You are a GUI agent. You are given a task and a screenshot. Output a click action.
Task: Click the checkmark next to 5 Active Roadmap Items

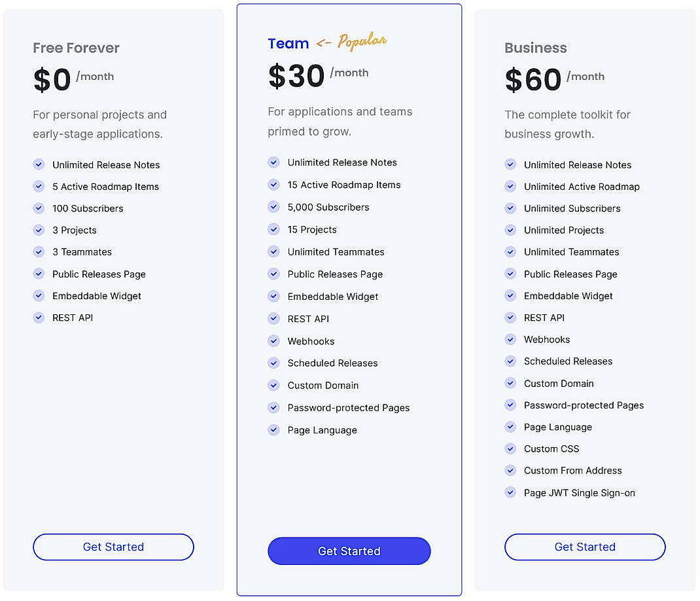(39, 187)
